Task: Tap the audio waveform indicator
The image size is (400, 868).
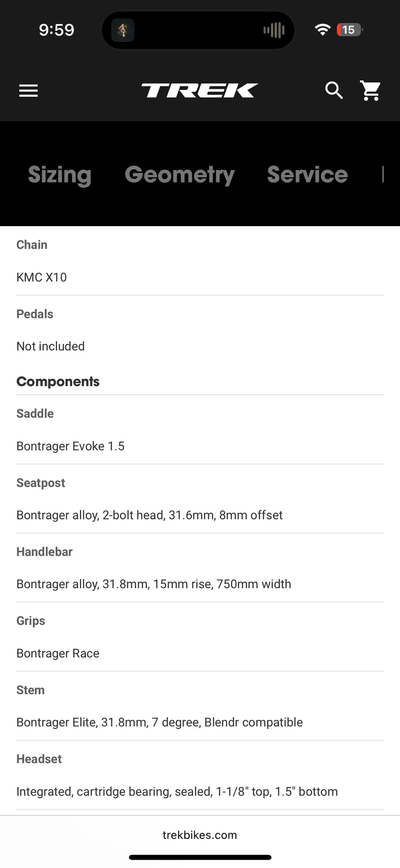Action: [274, 30]
